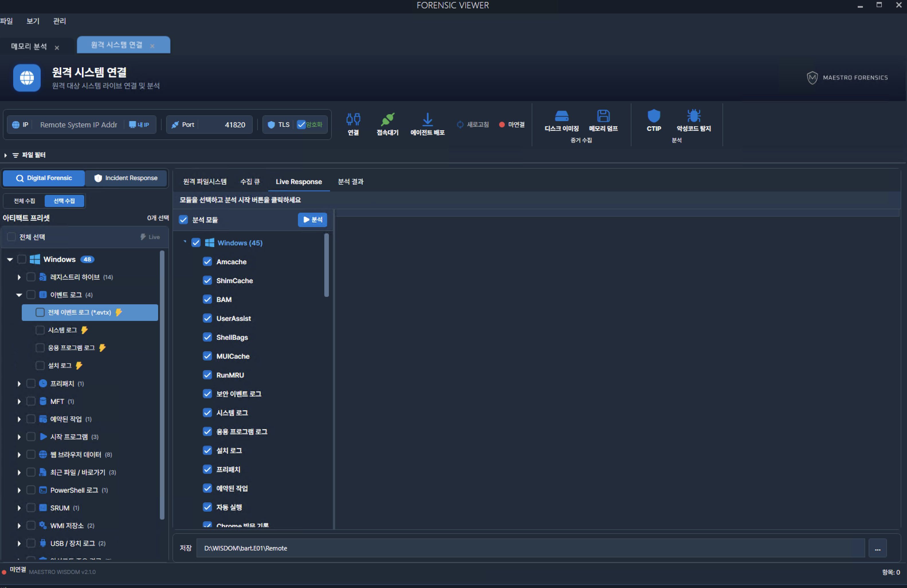This screenshot has width=907, height=588.
Task: Open the 분석 결과 tab
Action: pos(351,182)
